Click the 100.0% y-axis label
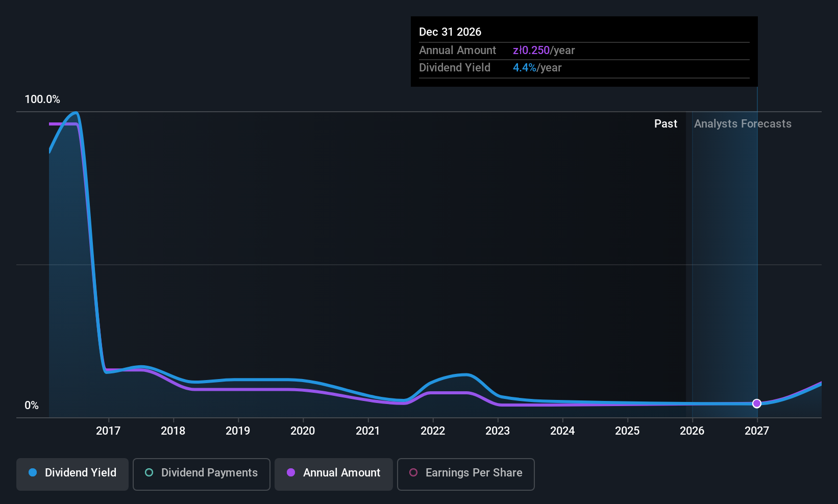This screenshot has height=504, width=838. (42, 99)
